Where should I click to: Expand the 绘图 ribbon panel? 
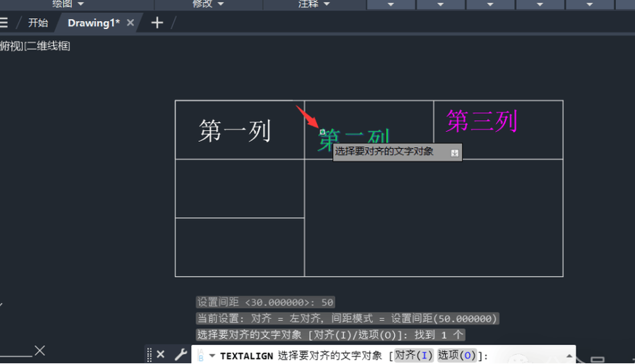[x=68, y=4]
